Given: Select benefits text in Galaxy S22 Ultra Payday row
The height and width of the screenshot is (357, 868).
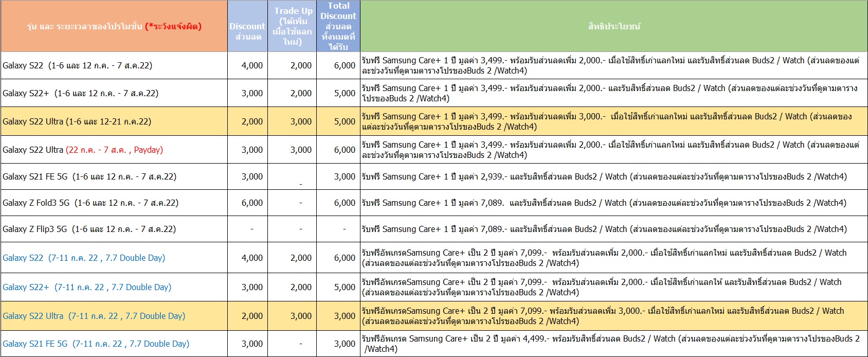Looking at the screenshot, I should click(x=610, y=150).
